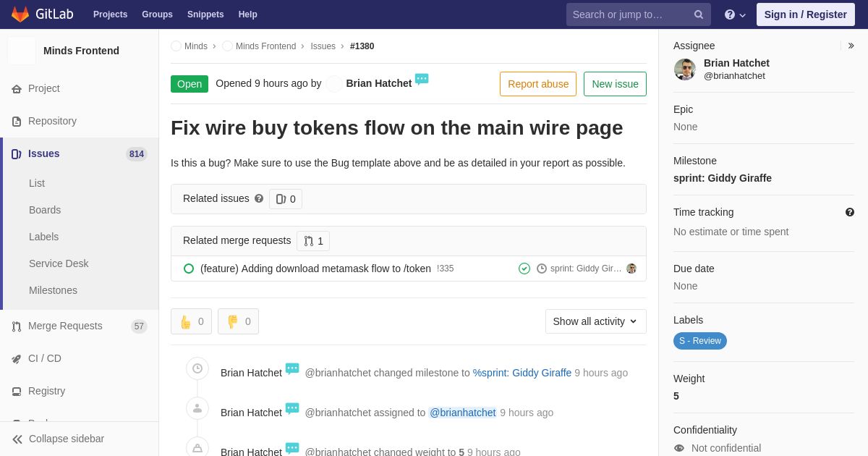
Task: Click the Repository file icon
Action: point(17,122)
